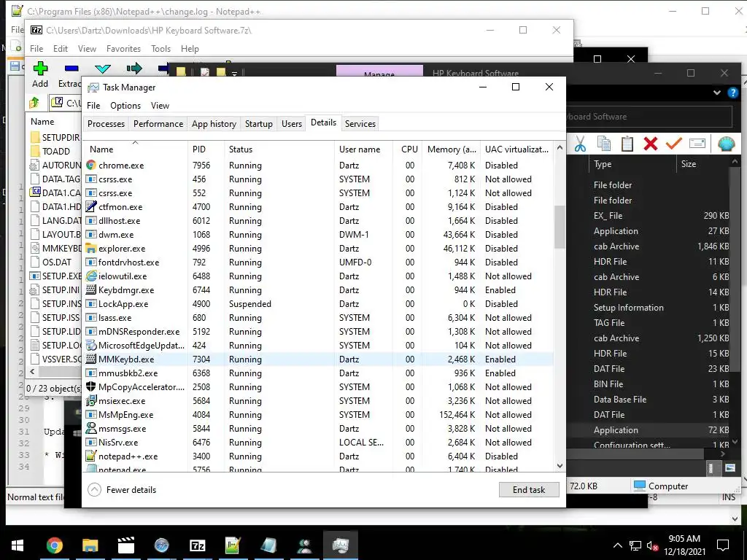The width and height of the screenshot is (747, 560).
Task: Switch to the App history tab
Action: pos(214,124)
